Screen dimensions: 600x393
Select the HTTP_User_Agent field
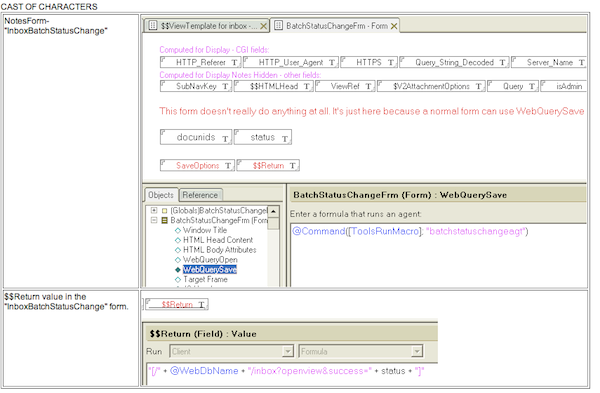291,62
